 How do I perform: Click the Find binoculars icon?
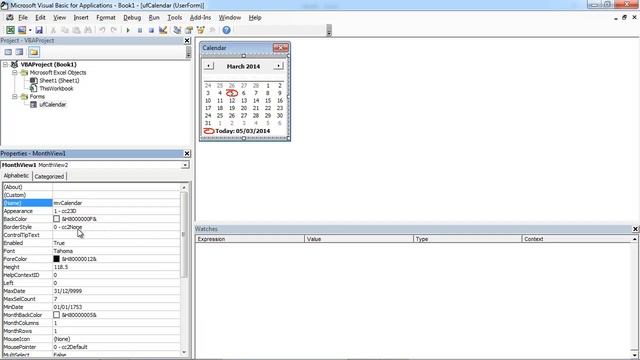[88, 30]
